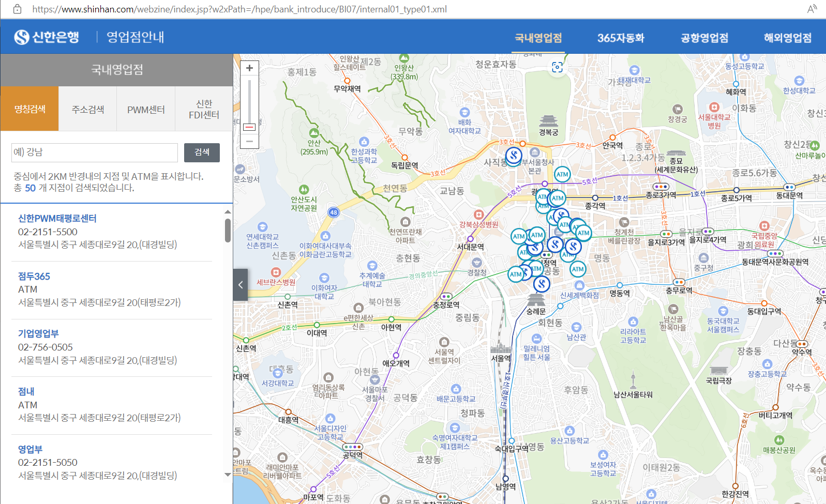Click the zoom slider track above handle
The height and width of the screenshot is (504, 826).
click(249, 101)
